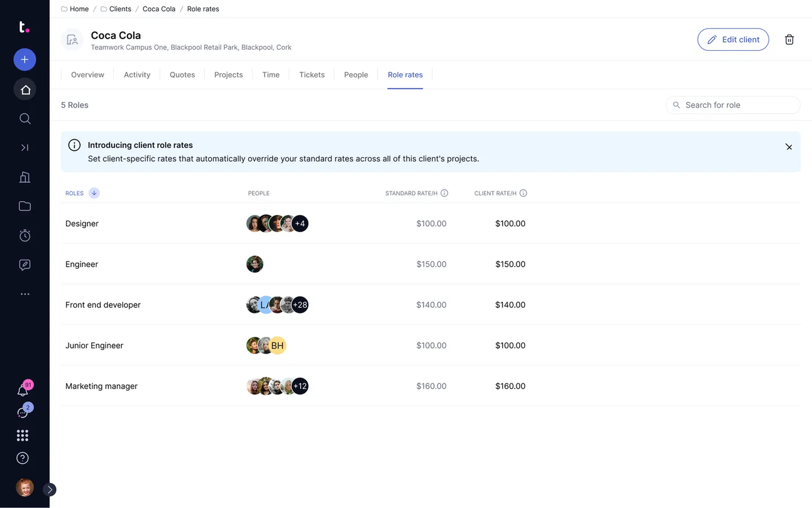Click the Search for role field

tap(733, 105)
